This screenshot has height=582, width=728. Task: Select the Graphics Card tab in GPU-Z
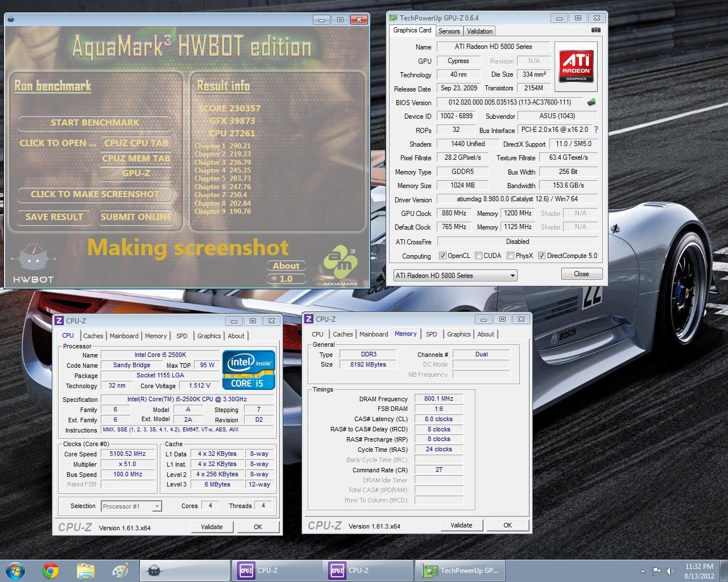[x=412, y=31]
